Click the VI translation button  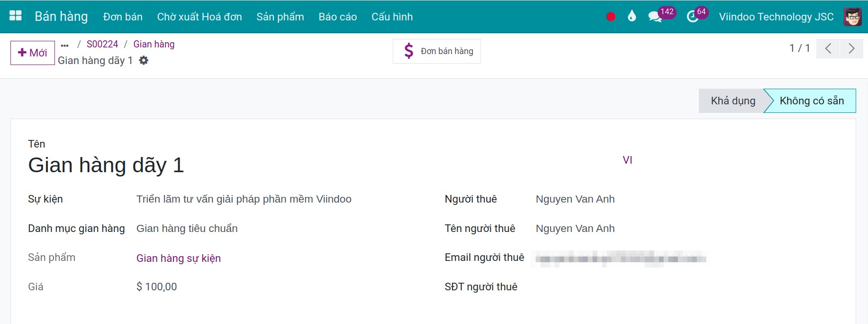point(627,160)
